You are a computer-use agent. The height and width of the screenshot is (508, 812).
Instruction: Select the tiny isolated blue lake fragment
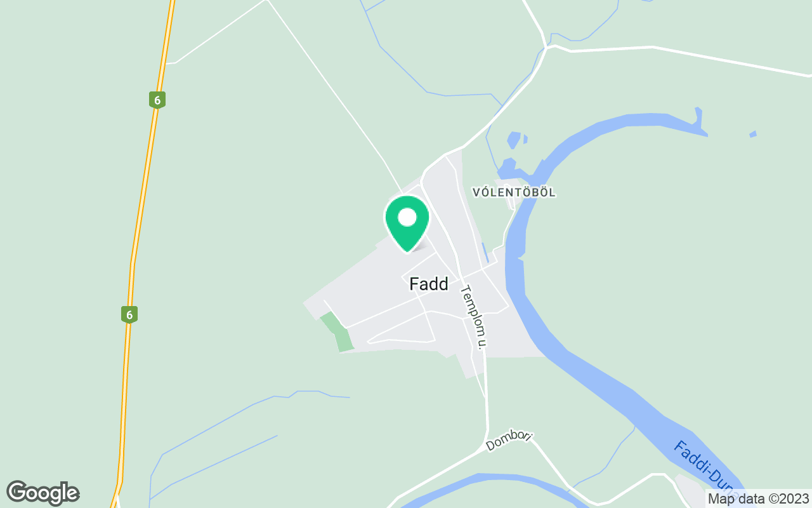752,134
